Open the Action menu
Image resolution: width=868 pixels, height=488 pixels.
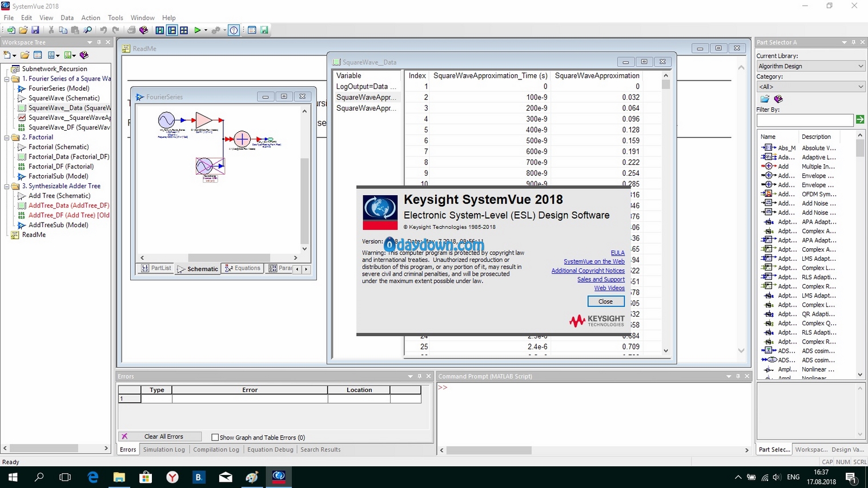pos(90,18)
